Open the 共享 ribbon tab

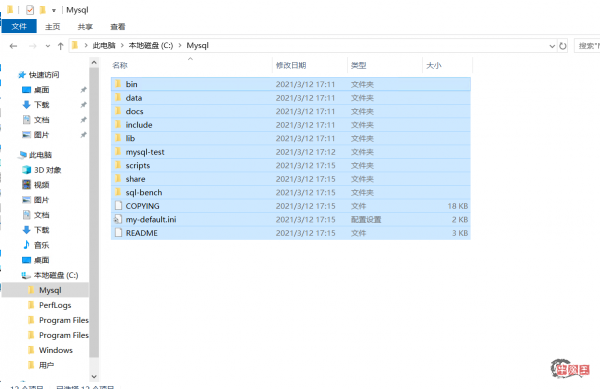(85, 26)
